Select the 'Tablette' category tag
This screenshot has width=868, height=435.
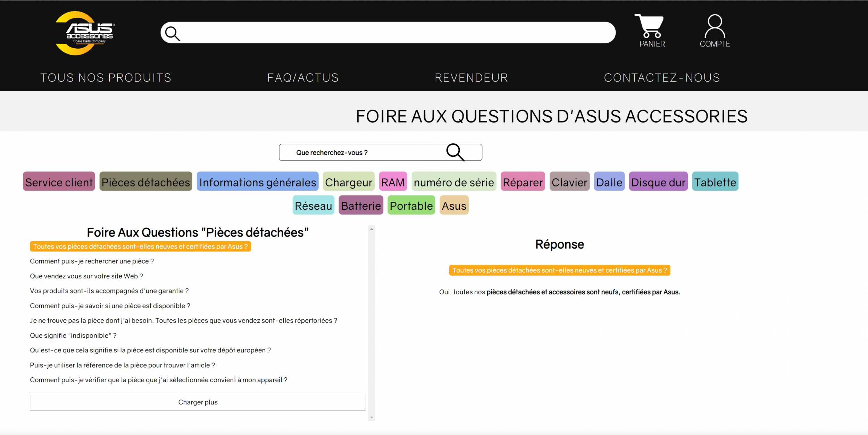click(716, 182)
